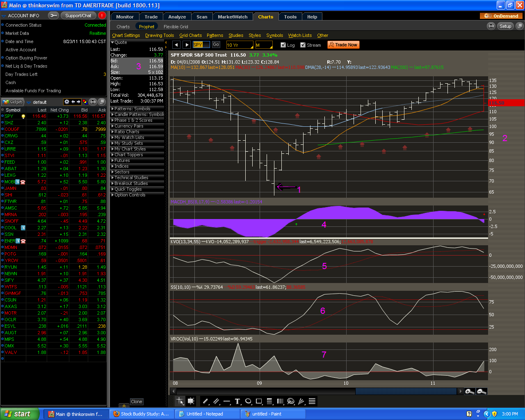Open the Scan tab
525x420 pixels.
point(202,17)
